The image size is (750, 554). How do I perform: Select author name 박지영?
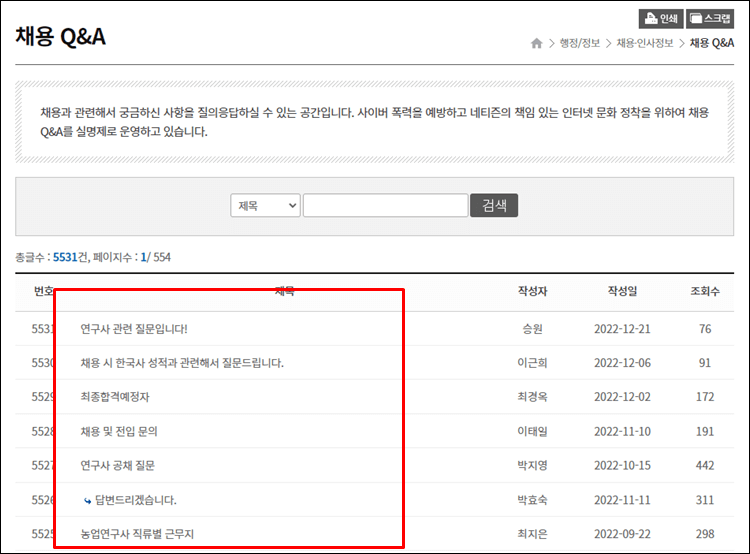coord(532,465)
